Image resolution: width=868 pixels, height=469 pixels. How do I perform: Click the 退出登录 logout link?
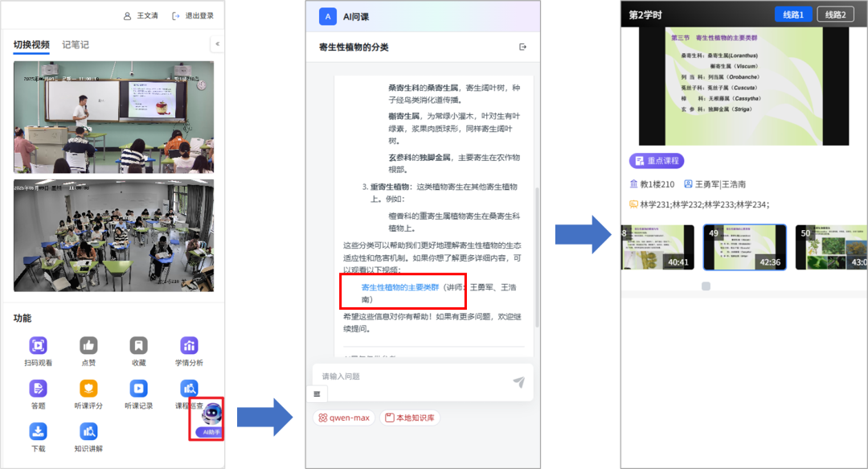pyautogui.click(x=193, y=15)
